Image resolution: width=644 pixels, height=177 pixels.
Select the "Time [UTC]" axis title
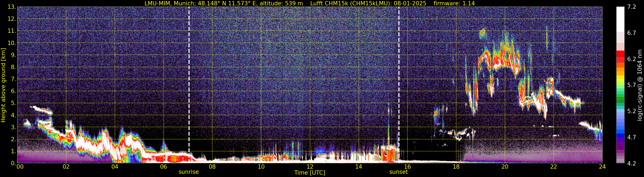point(310,173)
